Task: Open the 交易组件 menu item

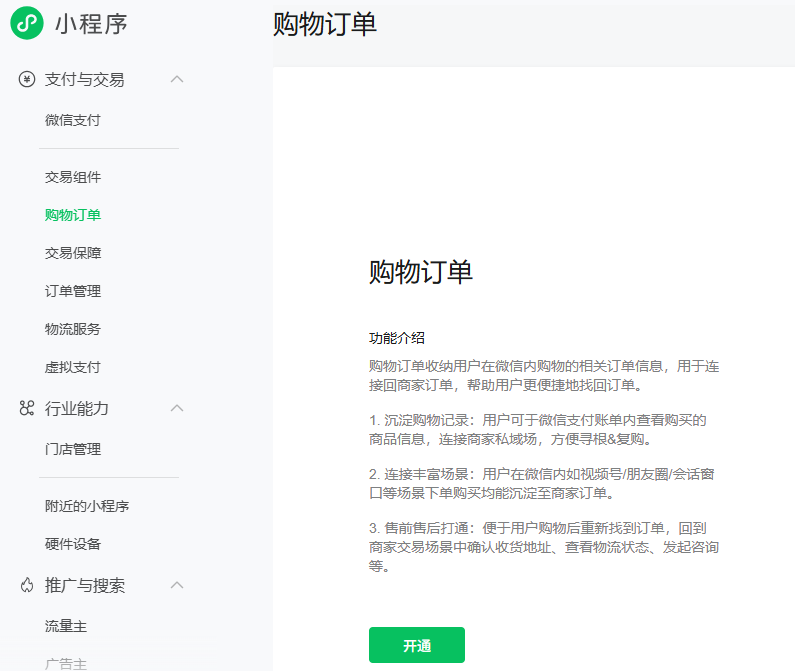Action: click(73, 177)
